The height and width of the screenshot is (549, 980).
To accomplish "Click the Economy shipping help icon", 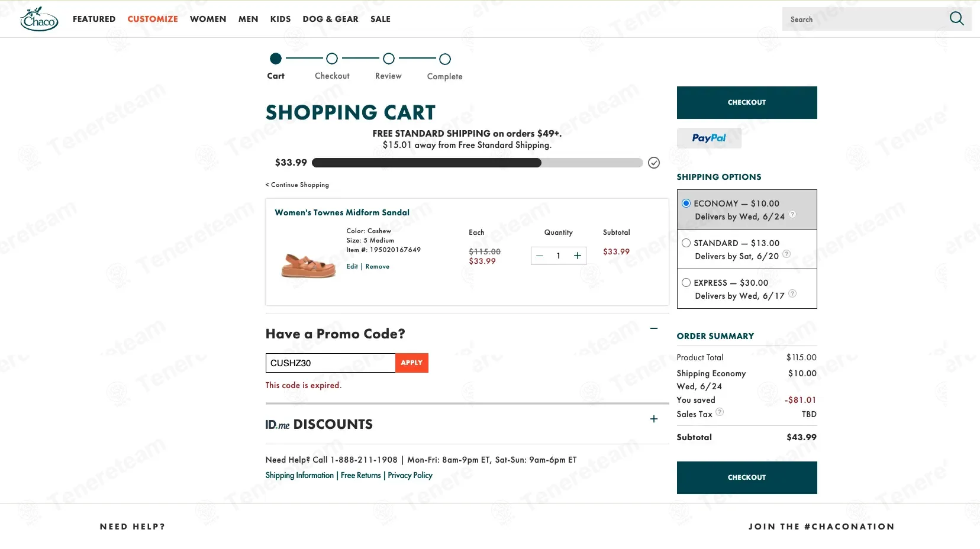I will 792,215.
